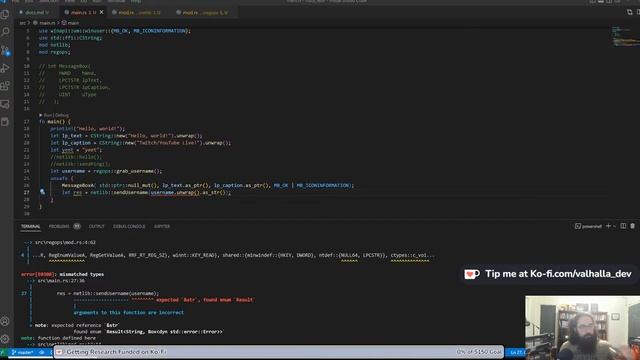Click the 'fn main()' line in editor

tap(55, 122)
